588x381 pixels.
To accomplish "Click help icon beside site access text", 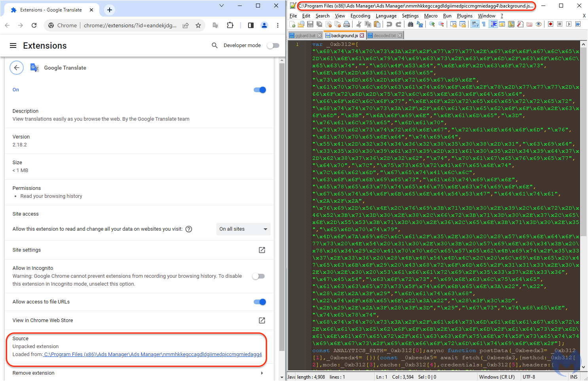I will pos(189,229).
